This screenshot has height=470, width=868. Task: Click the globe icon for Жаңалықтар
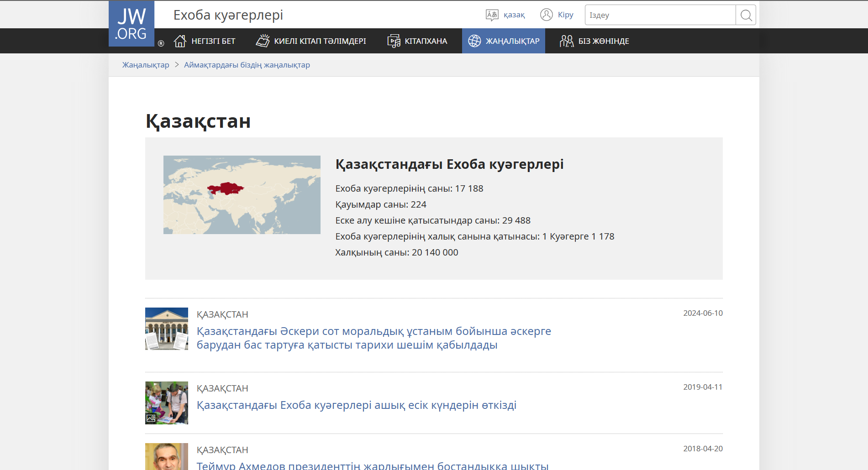click(474, 41)
